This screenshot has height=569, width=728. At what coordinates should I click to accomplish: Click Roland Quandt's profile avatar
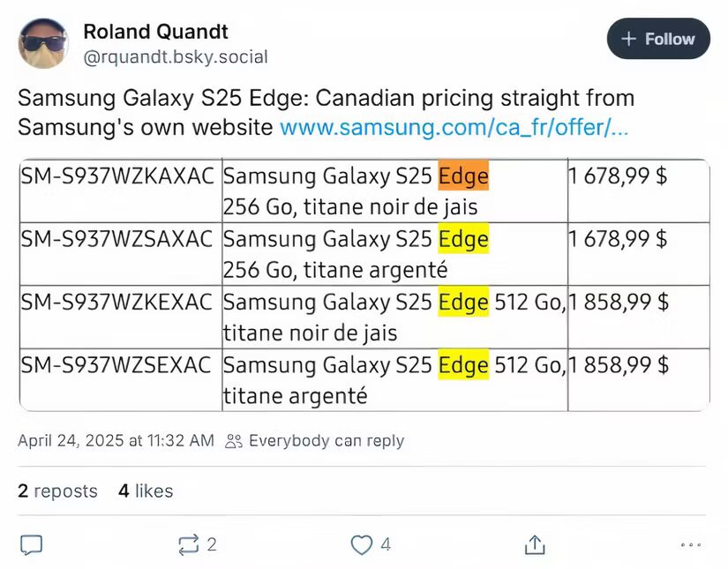pos(44,43)
